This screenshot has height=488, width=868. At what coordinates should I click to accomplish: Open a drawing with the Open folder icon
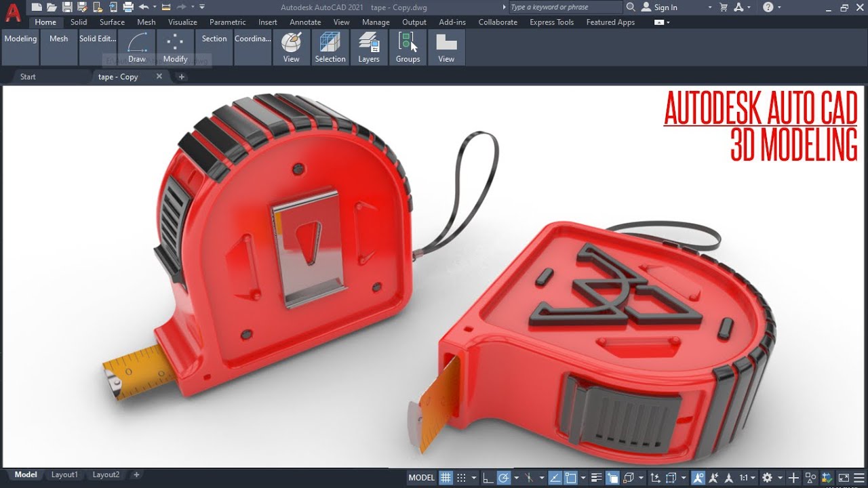(x=52, y=7)
